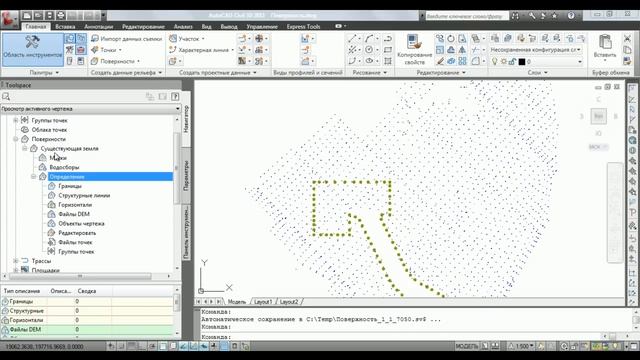Screen dimensions: 640x360
Task: Open the Навигатор vertical tab
Action: [x=186, y=119]
